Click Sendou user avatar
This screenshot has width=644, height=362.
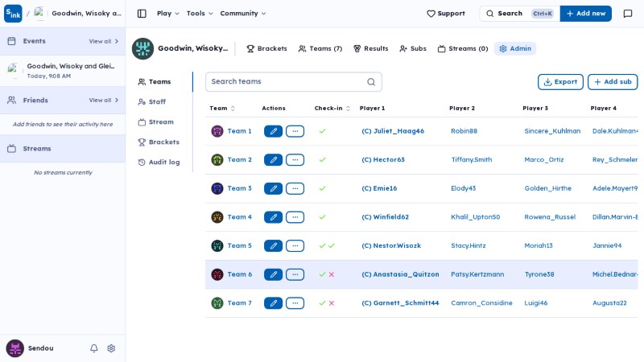14,348
